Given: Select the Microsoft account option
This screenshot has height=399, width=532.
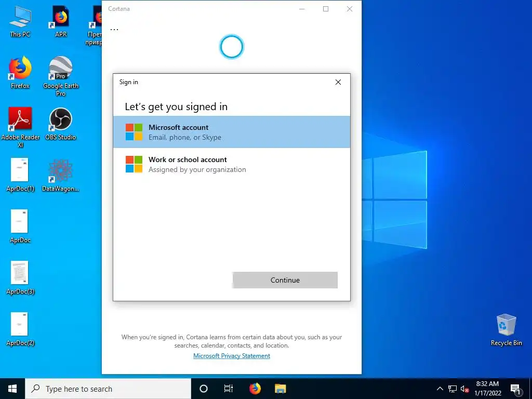Looking at the screenshot, I should (x=231, y=132).
